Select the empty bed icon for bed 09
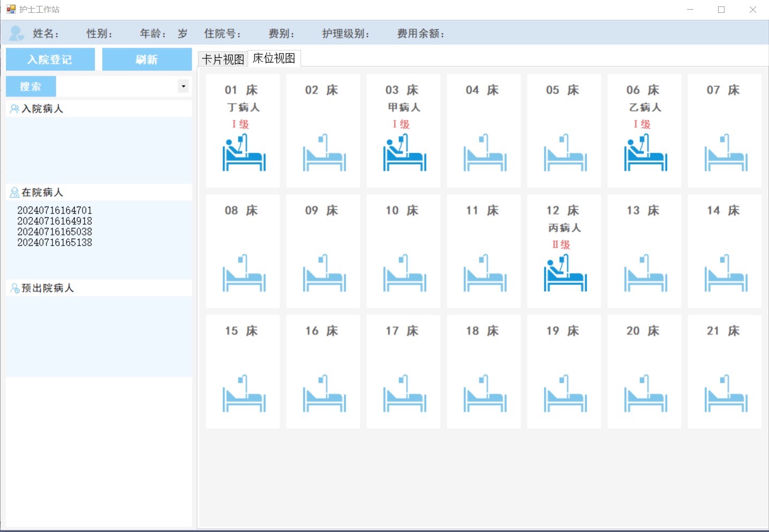Viewport: 769px width, 532px height. [x=324, y=273]
